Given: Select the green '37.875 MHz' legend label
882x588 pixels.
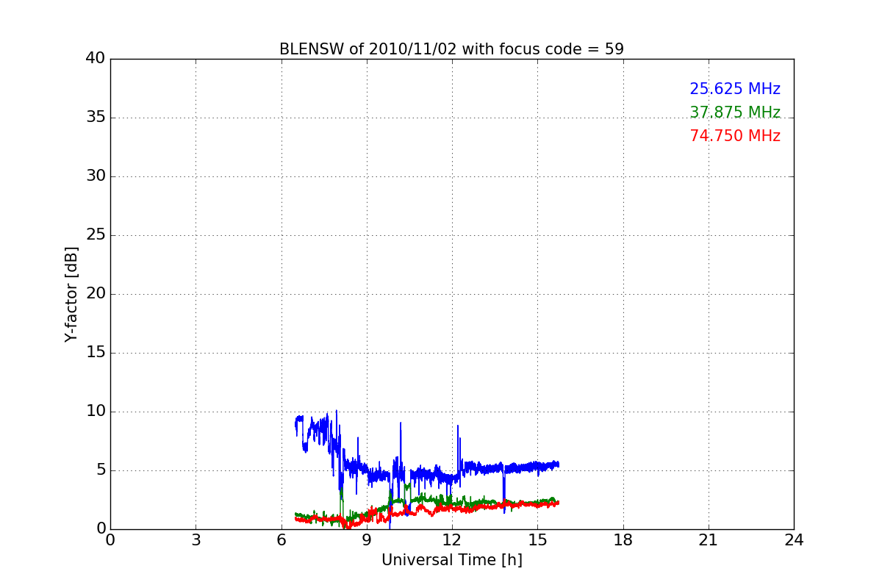Looking at the screenshot, I should pyautogui.click(x=735, y=112).
